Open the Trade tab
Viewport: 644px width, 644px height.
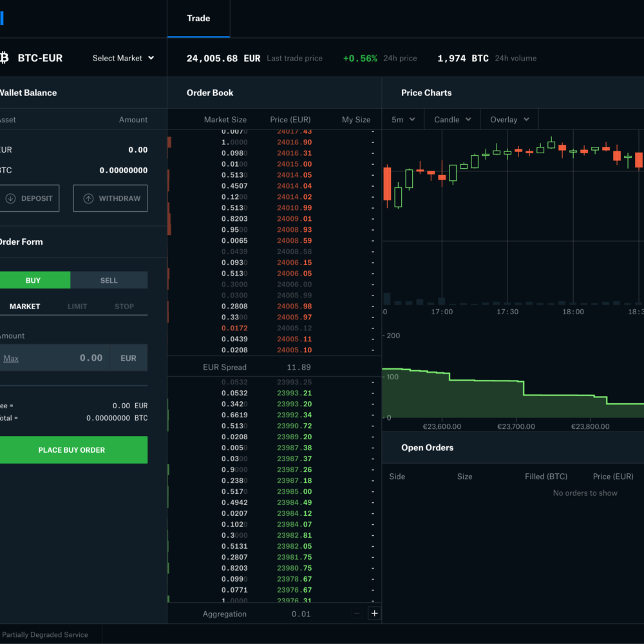pos(198,18)
